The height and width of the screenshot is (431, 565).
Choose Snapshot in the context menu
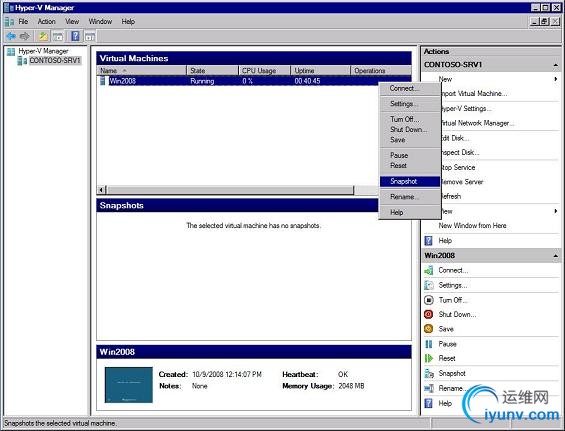click(410, 181)
